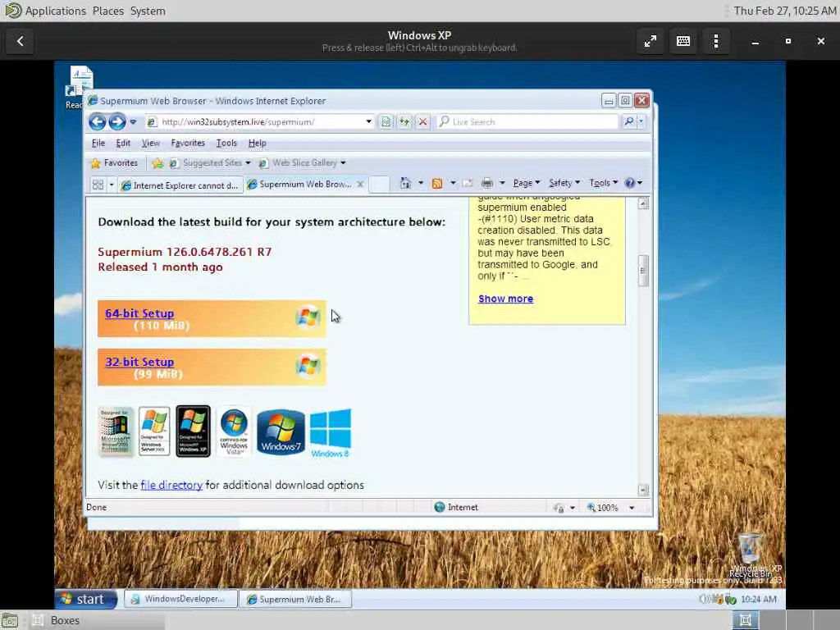The height and width of the screenshot is (630, 840).
Task: Click the Internet security zone indicator
Action: (456, 507)
